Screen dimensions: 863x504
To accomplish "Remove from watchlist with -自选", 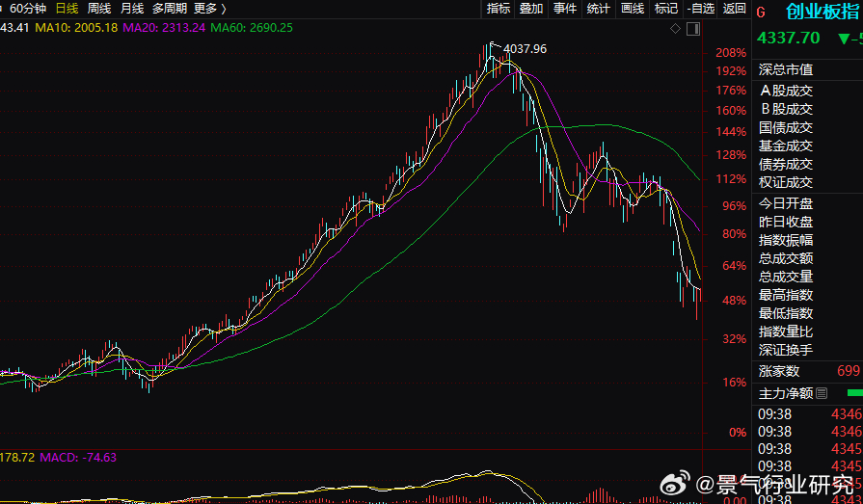I will [x=701, y=9].
